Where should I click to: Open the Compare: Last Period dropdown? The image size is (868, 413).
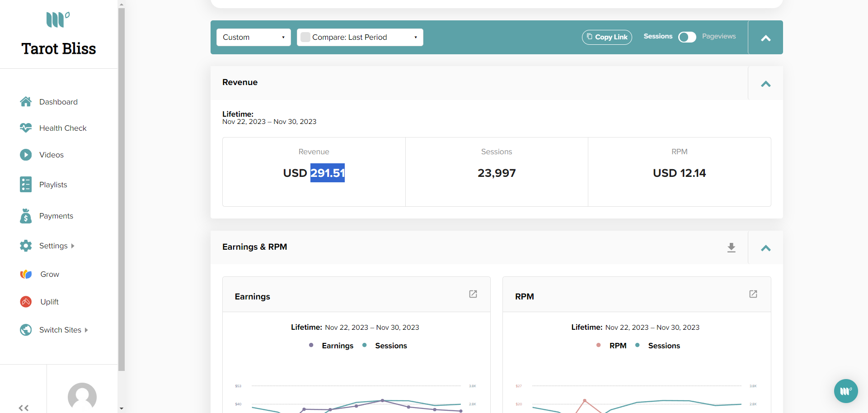[x=360, y=37]
